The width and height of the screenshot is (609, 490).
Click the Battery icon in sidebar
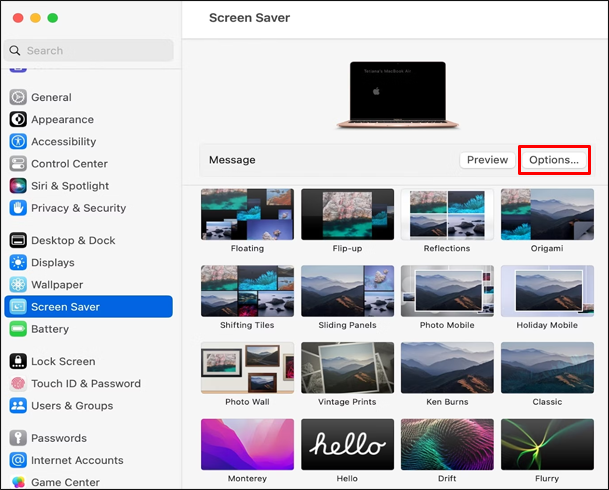click(18, 329)
